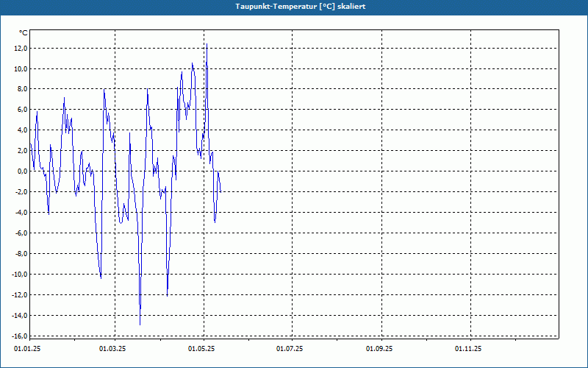Click the 01.07.25 date label

pos(290,349)
